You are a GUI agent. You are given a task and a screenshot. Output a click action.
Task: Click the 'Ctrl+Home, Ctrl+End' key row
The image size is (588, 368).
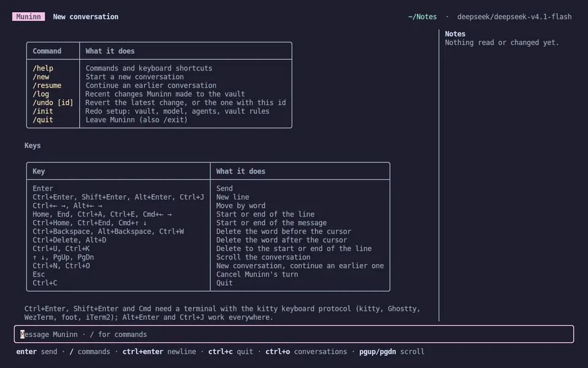(x=89, y=223)
